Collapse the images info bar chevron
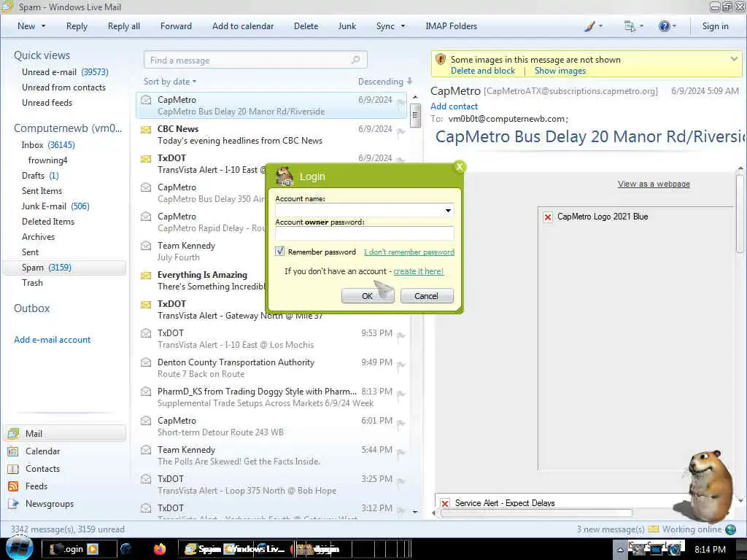The width and height of the screenshot is (747, 560). pyautogui.click(x=734, y=59)
